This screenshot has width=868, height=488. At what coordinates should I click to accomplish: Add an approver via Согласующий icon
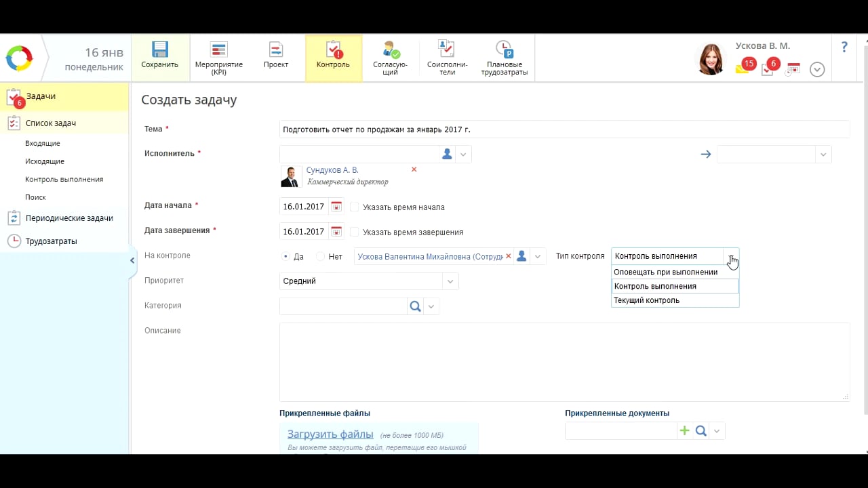[x=391, y=49]
